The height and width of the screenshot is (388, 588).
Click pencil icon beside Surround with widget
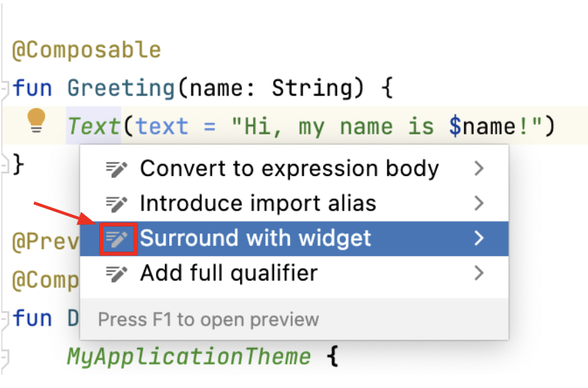(x=116, y=239)
